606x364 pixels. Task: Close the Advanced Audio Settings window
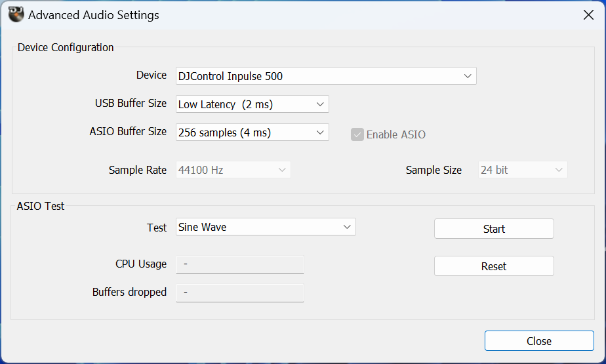click(x=588, y=15)
